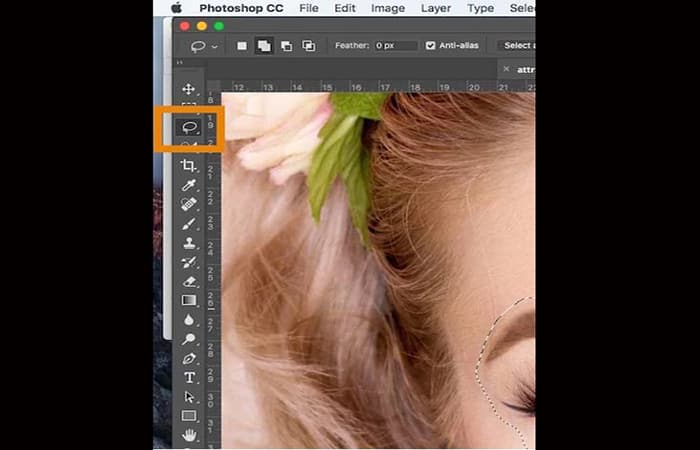
Task: Select the Lasso tool in the toolbar
Action: (188, 127)
